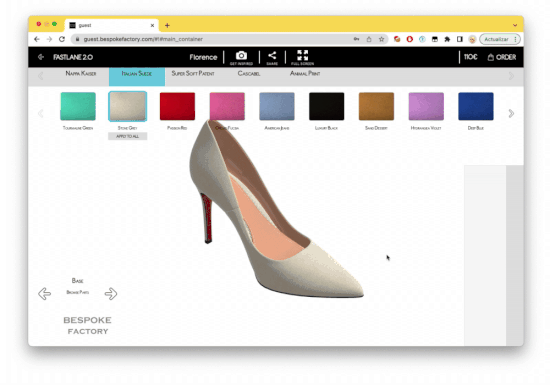
Task: Click the Share icon
Action: pyautogui.click(x=272, y=58)
